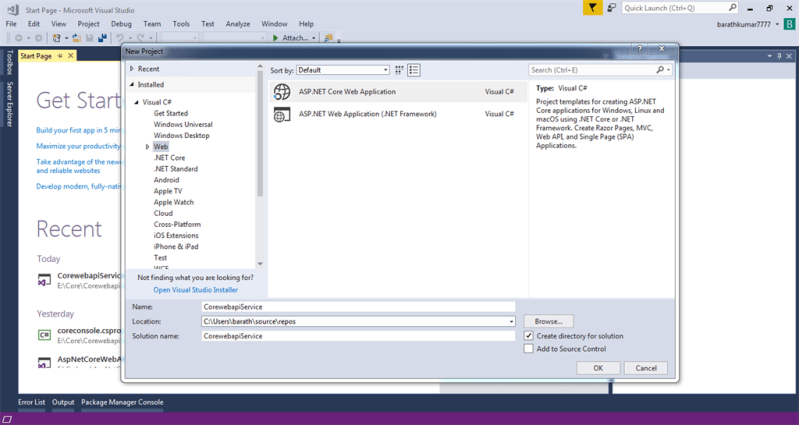Enable Add to Source Control checkbox
Screen dimensions: 799x425
(529, 349)
